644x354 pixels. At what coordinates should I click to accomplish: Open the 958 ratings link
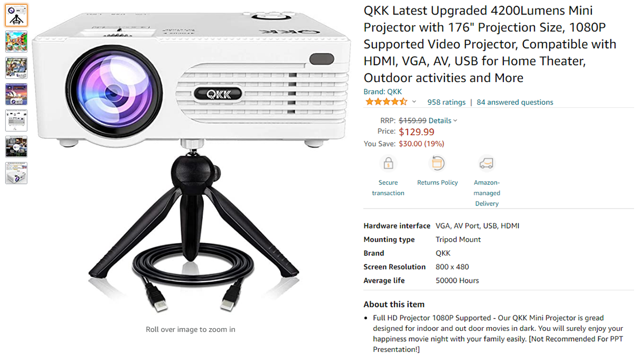click(x=447, y=102)
